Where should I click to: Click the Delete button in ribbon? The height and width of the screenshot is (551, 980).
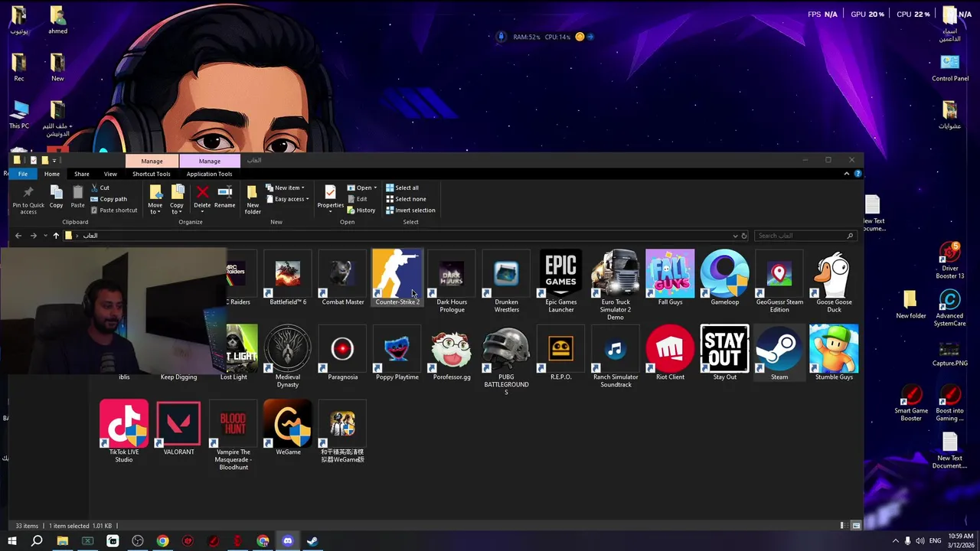[202, 198]
